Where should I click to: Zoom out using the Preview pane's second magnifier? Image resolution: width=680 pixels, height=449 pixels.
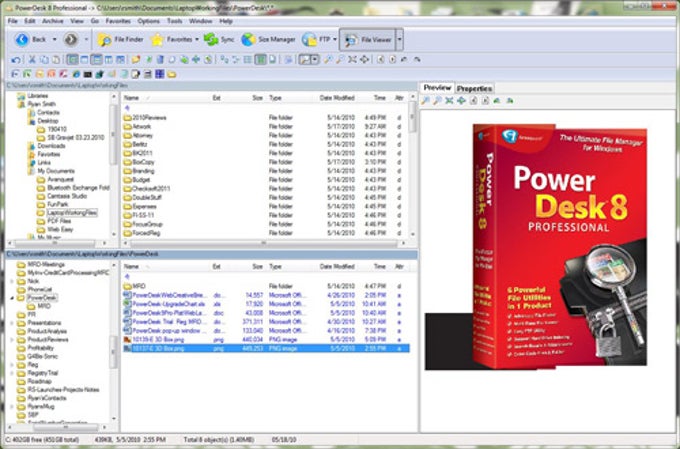pyautogui.click(x=437, y=101)
